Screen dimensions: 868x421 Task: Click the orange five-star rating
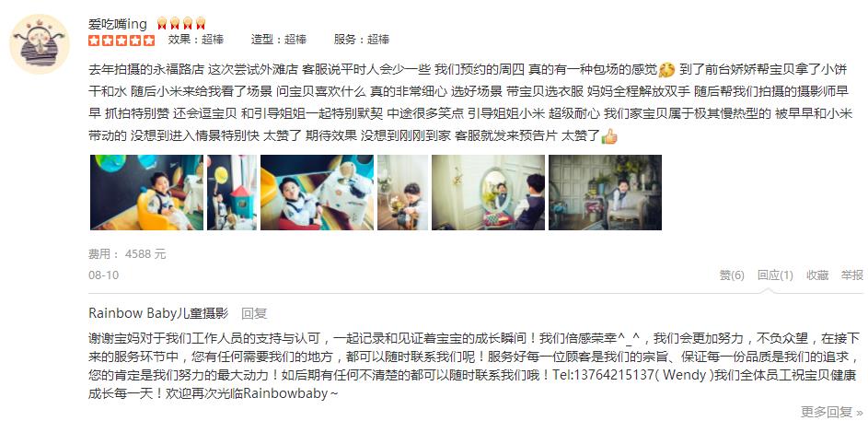(x=122, y=40)
